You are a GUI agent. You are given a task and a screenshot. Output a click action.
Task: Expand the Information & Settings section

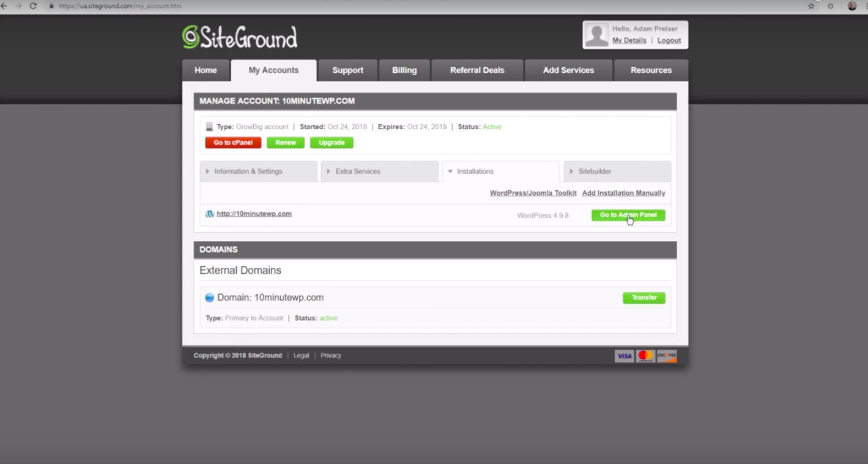(258, 172)
